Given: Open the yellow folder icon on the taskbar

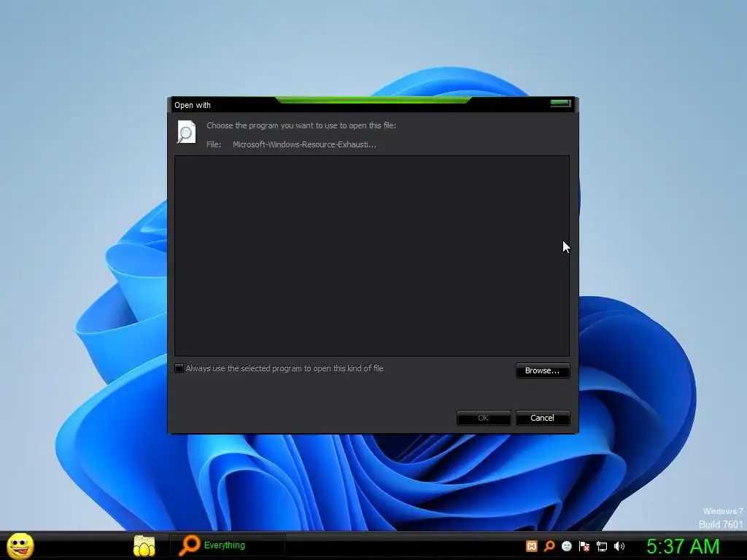Looking at the screenshot, I should 144,545.
